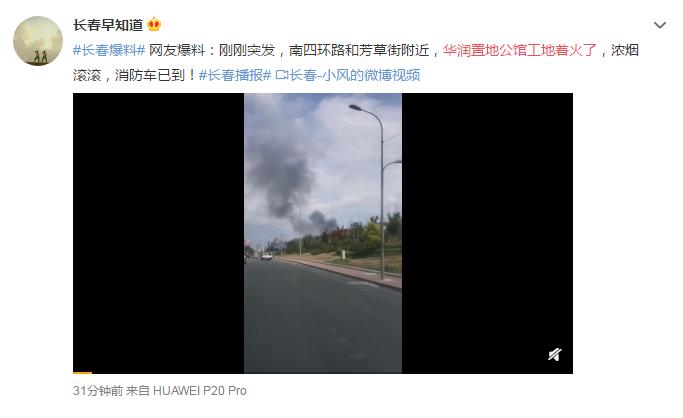Open the #长春播报# hashtag topic

(x=235, y=75)
